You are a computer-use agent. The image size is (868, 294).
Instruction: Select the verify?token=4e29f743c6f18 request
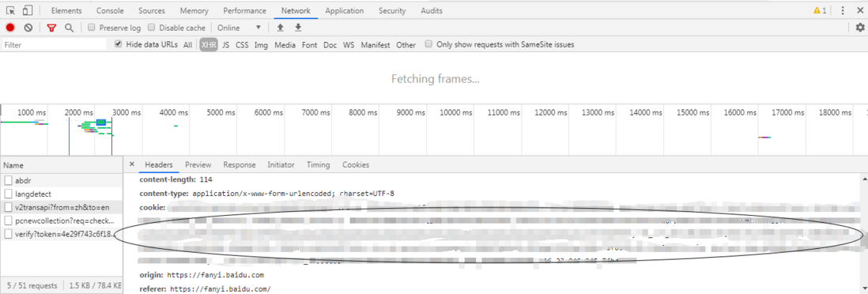point(61,234)
